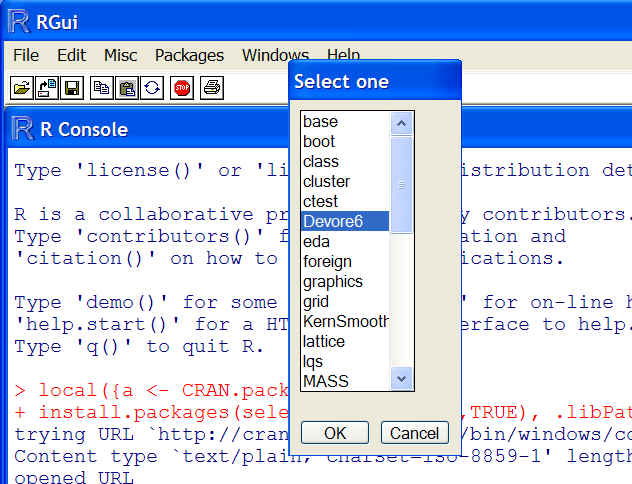This screenshot has height=484, width=632.
Task: Click the copy and paste cycle icon
Action: click(152, 87)
